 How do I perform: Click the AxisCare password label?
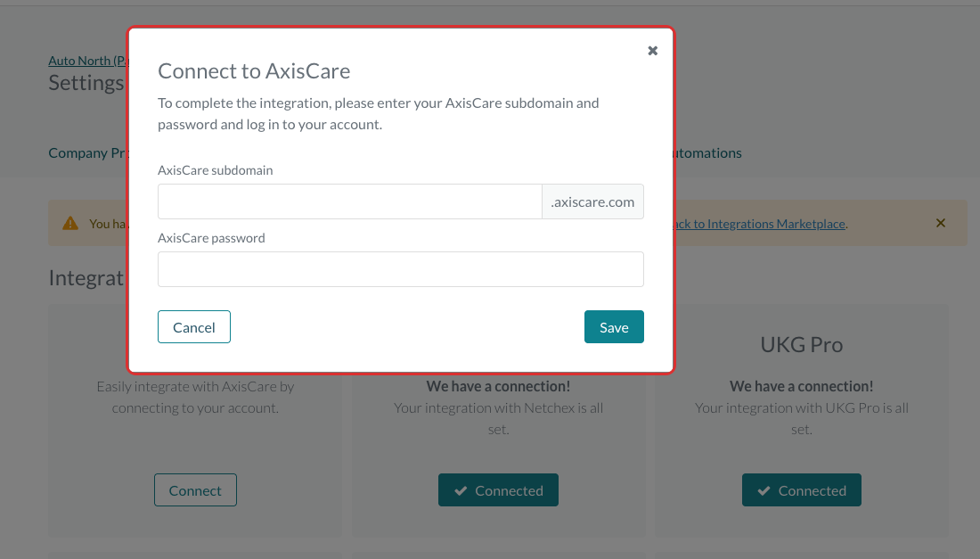(211, 238)
